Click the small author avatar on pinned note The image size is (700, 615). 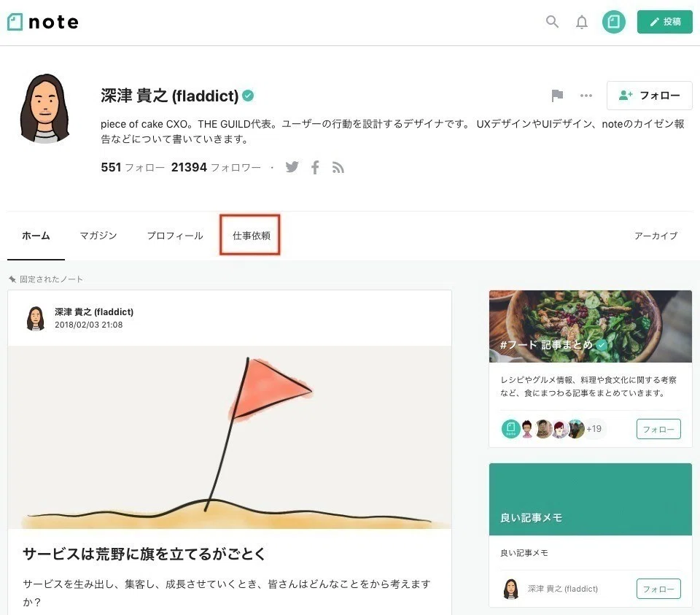click(x=36, y=318)
